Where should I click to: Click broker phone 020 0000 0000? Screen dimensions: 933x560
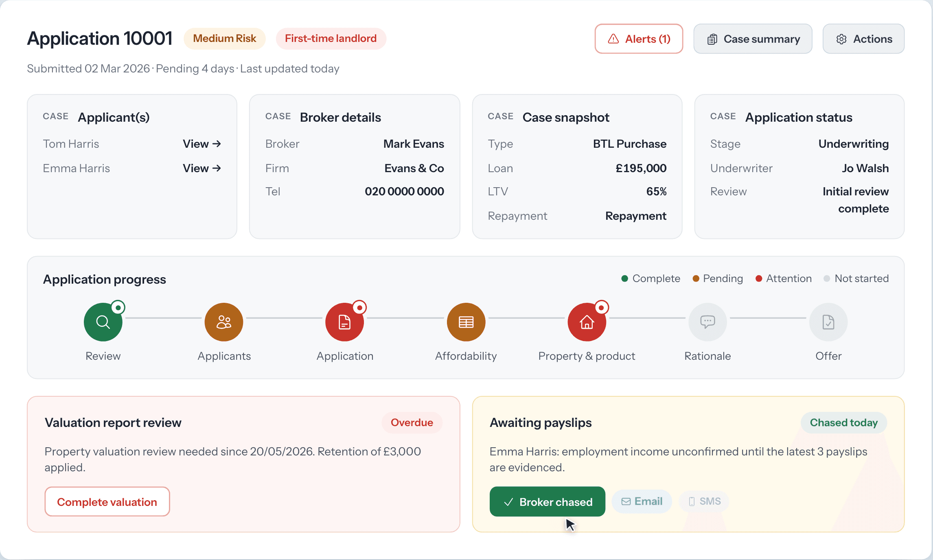coord(404,191)
